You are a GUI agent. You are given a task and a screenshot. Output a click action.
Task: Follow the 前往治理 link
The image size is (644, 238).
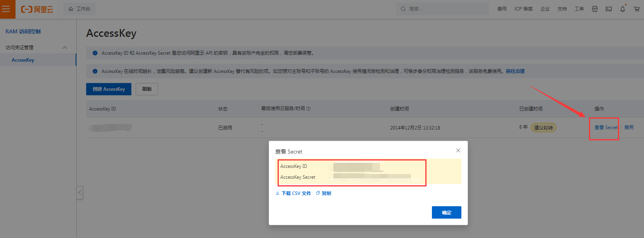[515, 71]
